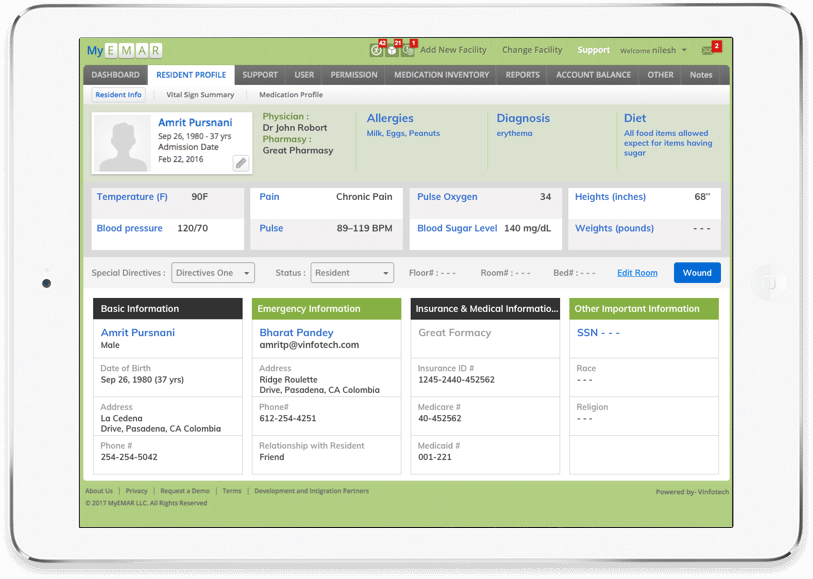Select the Resident Info sub-tab
This screenshot has width=813, height=579.
pyautogui.click(x=118, y=94)
